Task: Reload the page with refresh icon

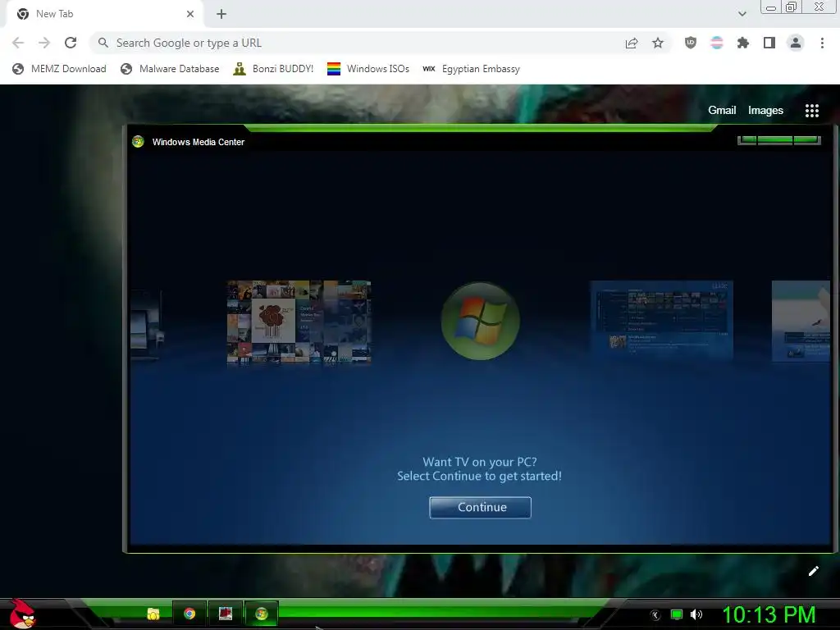Action: (71, 43)
